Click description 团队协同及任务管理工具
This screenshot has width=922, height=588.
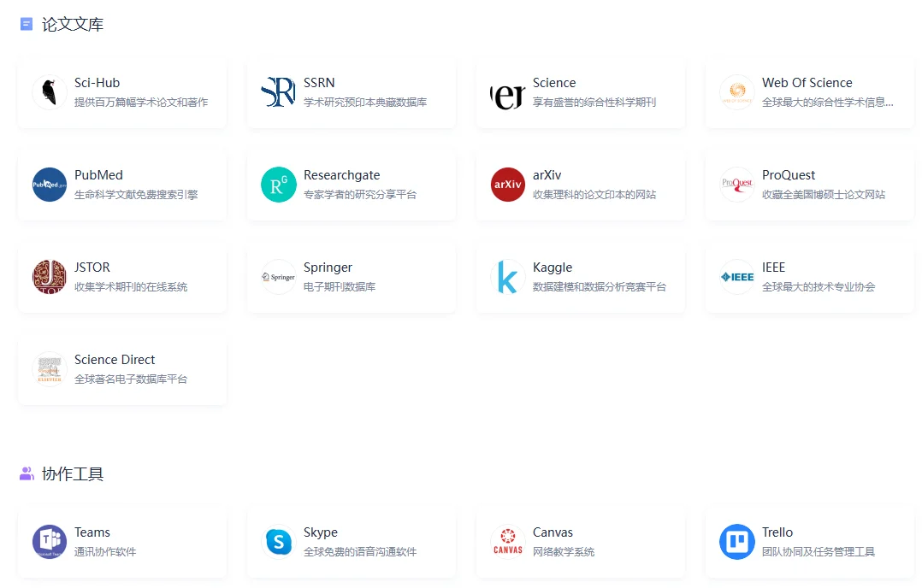click(x=819, y=551)
